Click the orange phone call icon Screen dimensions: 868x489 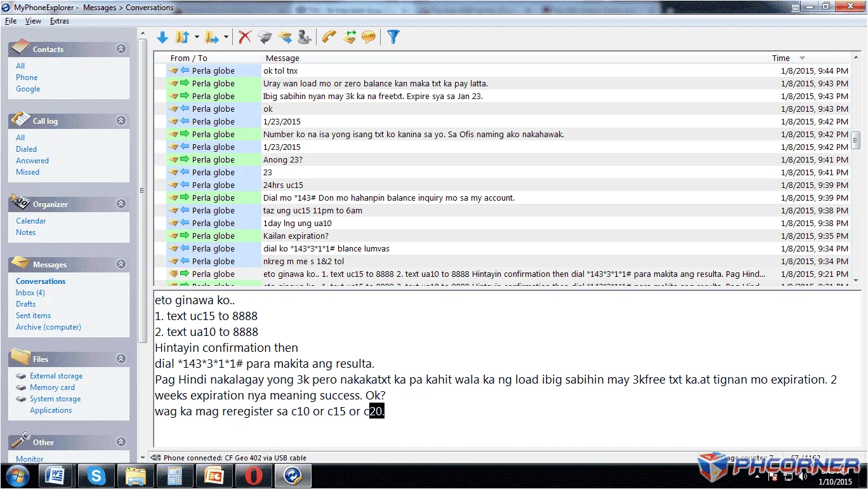coord(329,37)
